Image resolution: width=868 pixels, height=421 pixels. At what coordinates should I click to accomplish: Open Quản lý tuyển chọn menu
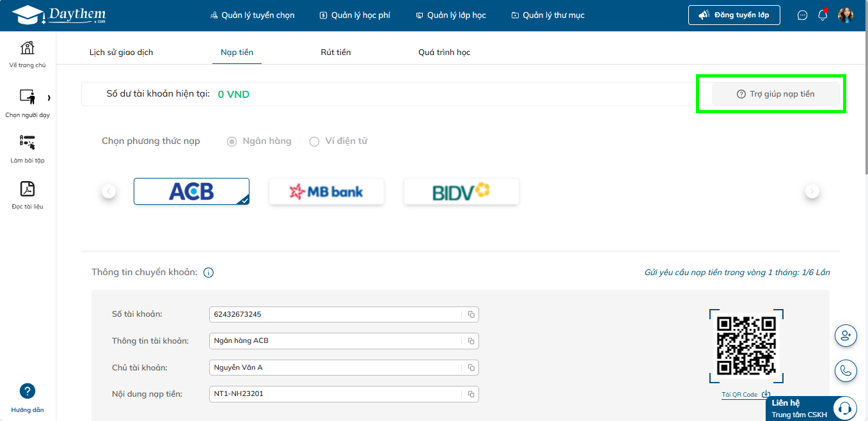[x=253, y=15]
